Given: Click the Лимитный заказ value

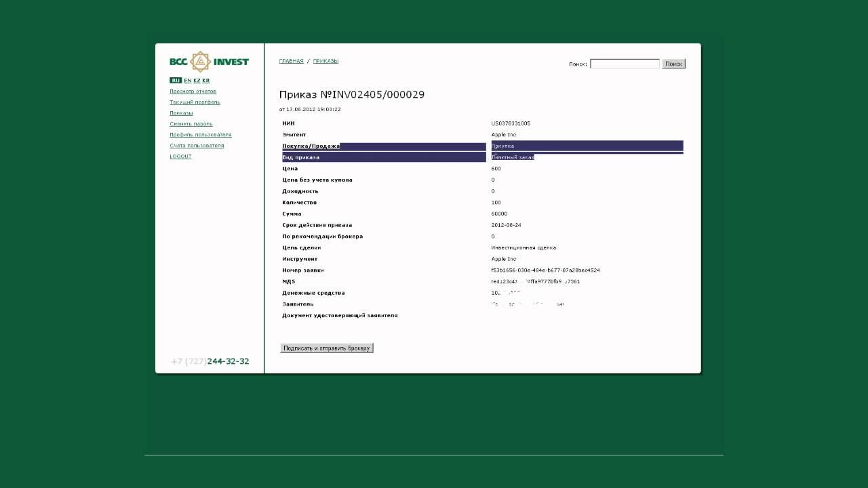Looking at the screenshot, I should tap(513, 157).
